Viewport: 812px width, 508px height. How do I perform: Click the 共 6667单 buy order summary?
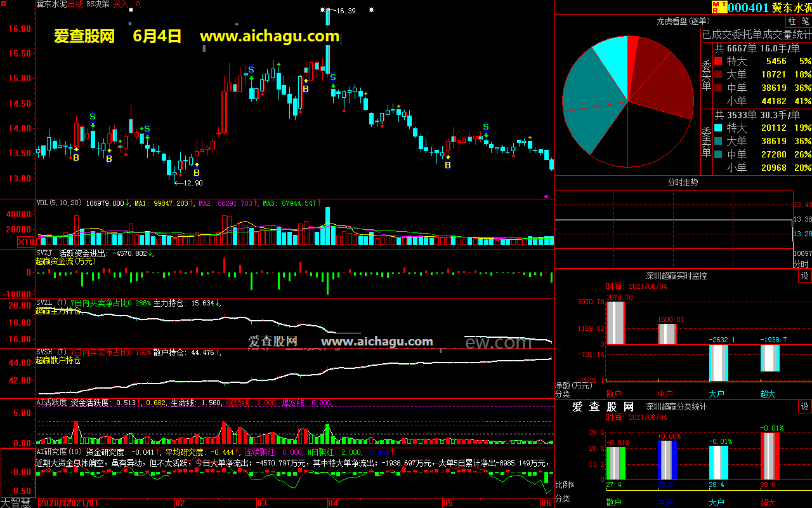pos(757,48)
